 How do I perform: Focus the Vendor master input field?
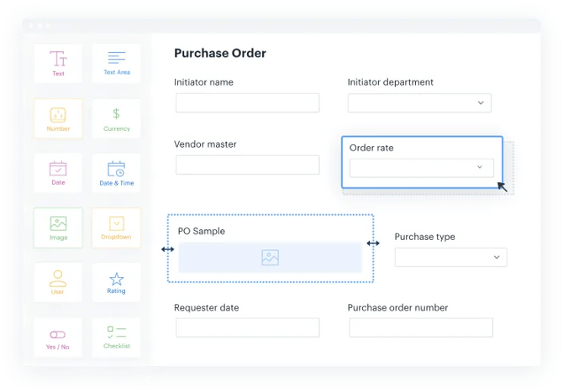[247, 165]
